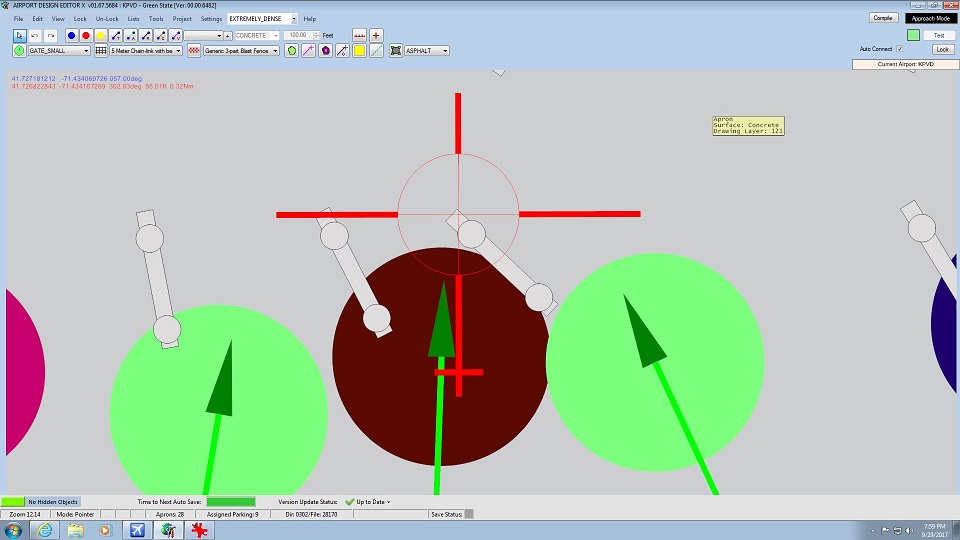Click the Redo arrow icon
960x540 pixels.
pyautogui.click(x=49, y=35)
